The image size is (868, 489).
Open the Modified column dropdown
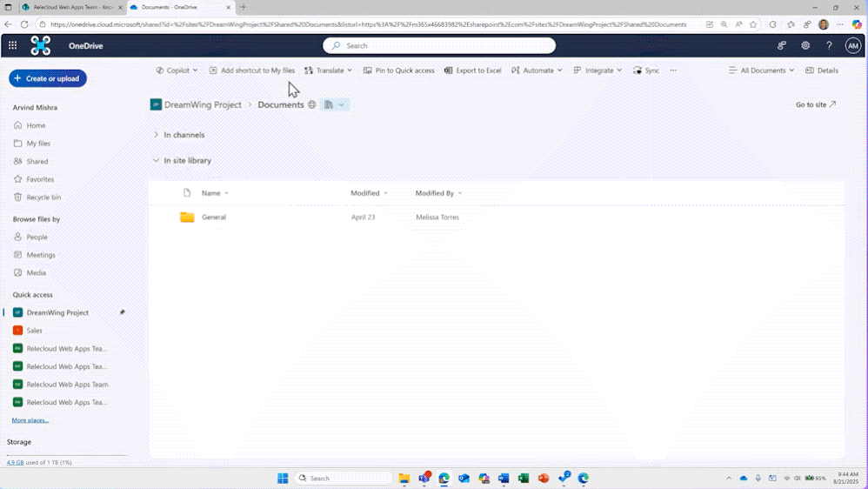(x=370, y=192)
